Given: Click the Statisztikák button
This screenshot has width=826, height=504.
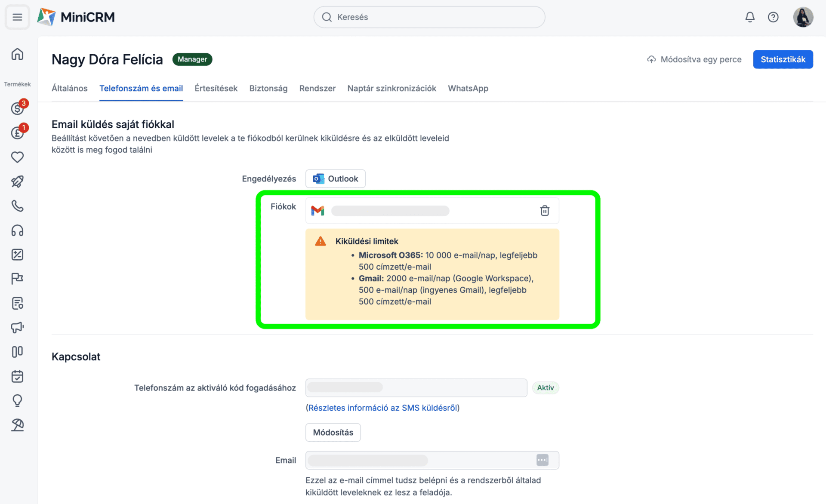Looking at the screenshot, I should click(x=783, y=59).
